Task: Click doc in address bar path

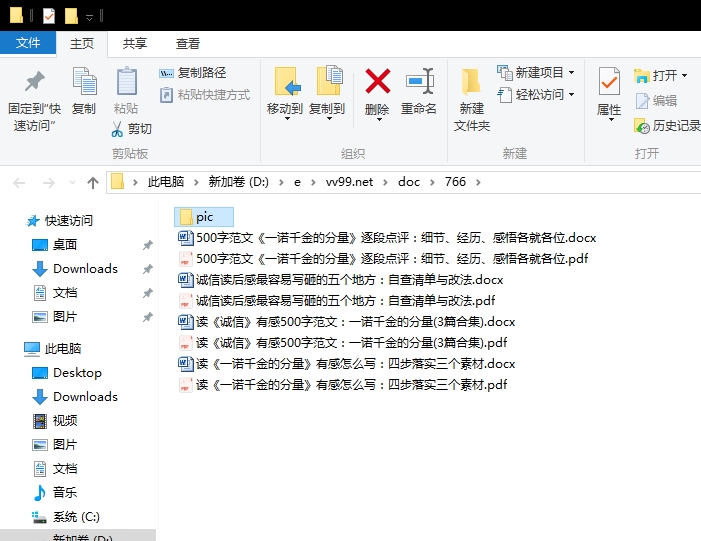Action: pos(409,182)
